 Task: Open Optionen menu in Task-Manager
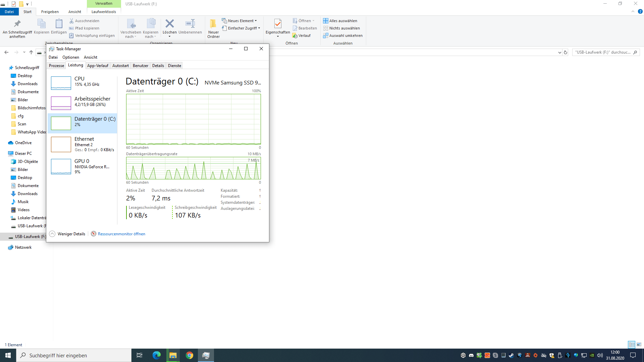point(71,57)
